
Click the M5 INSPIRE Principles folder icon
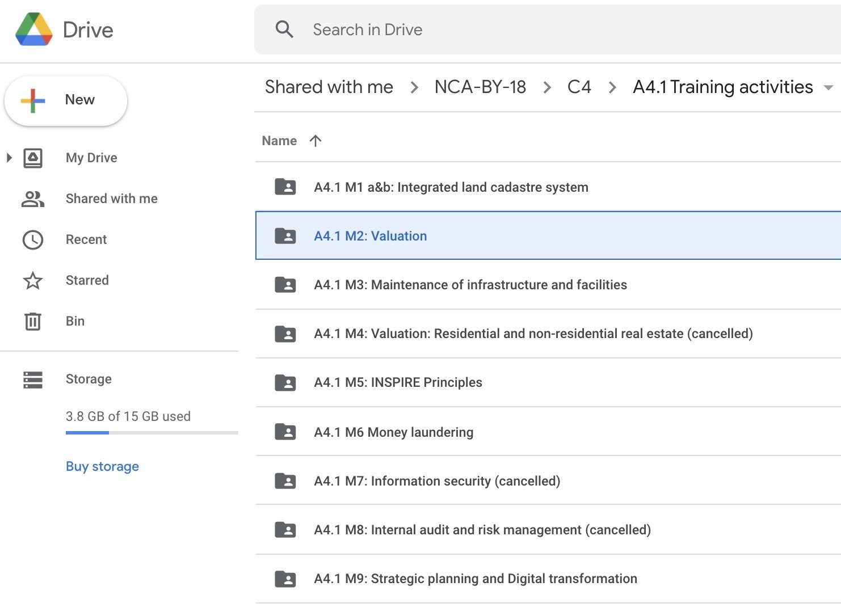[285, 383]
